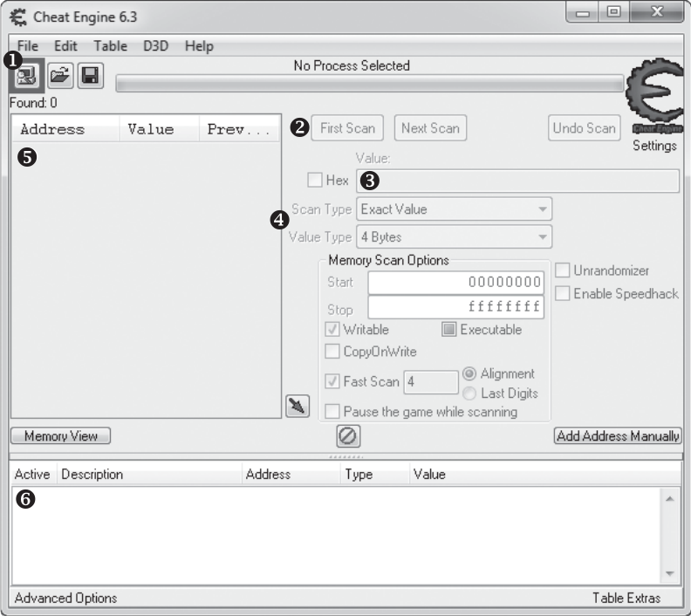
Task: Click the Address column header in results
Action: [x=65, y=129]
